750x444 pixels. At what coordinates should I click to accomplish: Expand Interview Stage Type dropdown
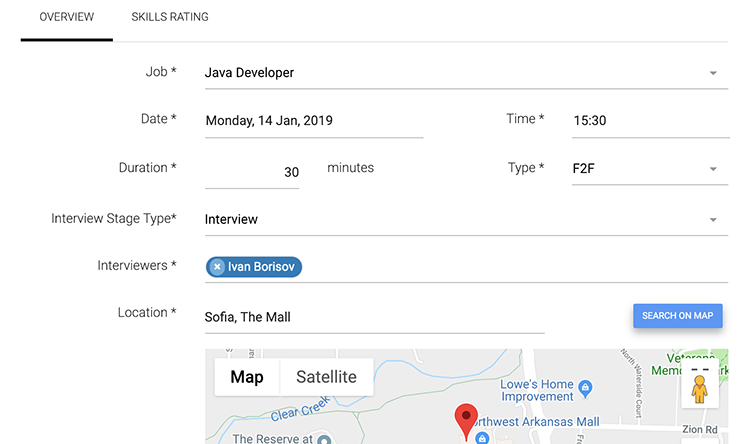[x=713, y=220]
